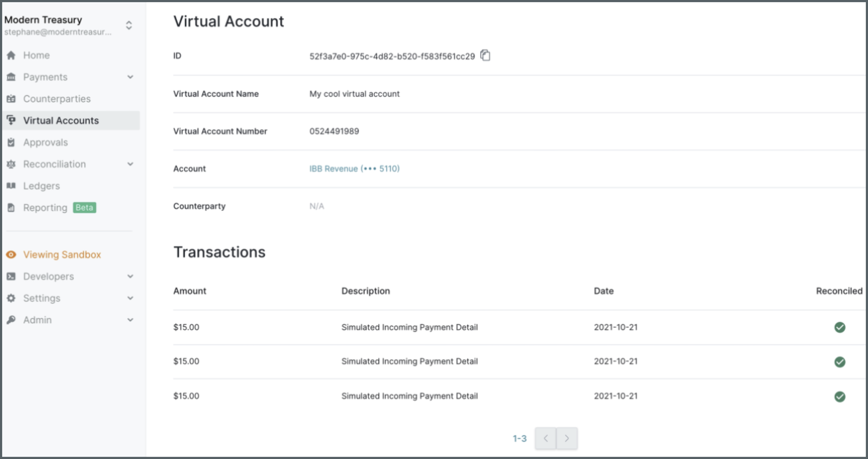Click the Counterparties sidebar icon
Image resolution: width=868 pixels, height=459 pixels.
point(11,99)
